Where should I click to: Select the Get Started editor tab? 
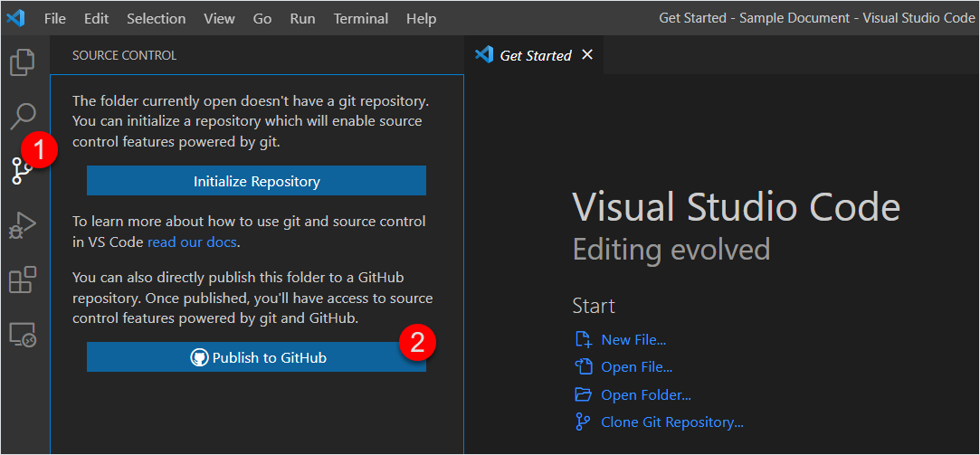pos(535,55)
